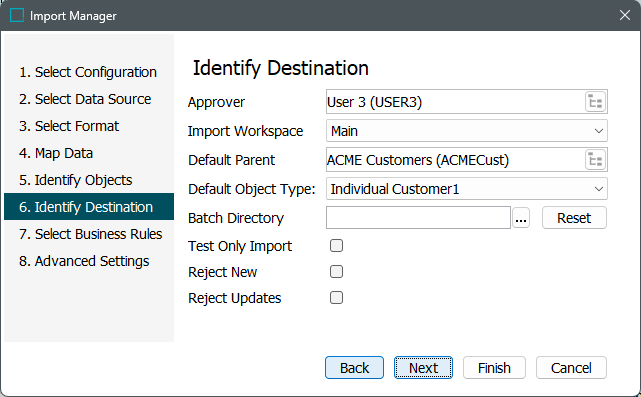
Task: Browse for Batch Directory using ellipsis button
Action: point(521,218)
